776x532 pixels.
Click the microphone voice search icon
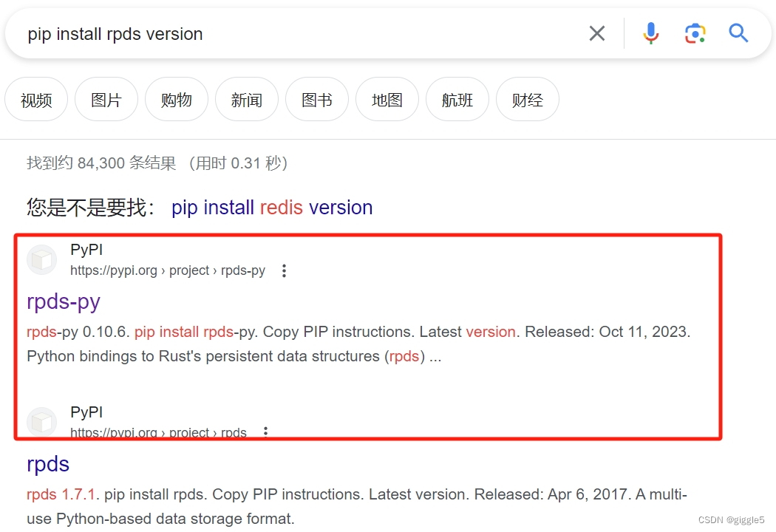650,33
